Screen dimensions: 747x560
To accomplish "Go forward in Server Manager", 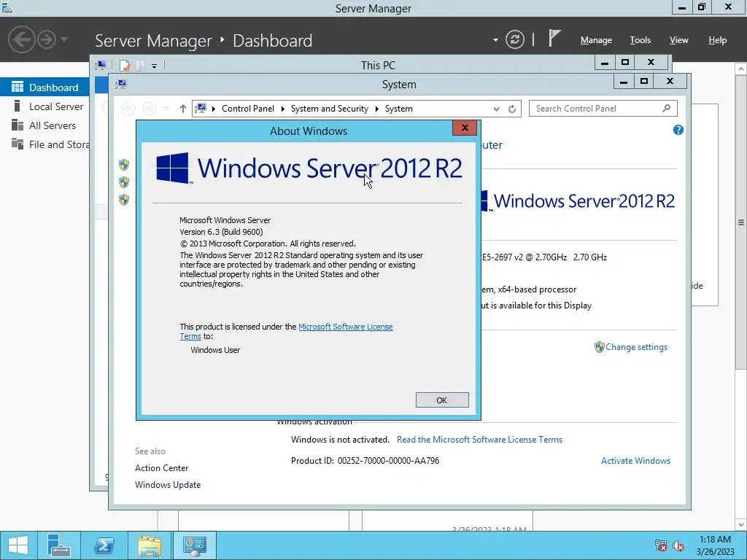I will click(x=47, y=39).
